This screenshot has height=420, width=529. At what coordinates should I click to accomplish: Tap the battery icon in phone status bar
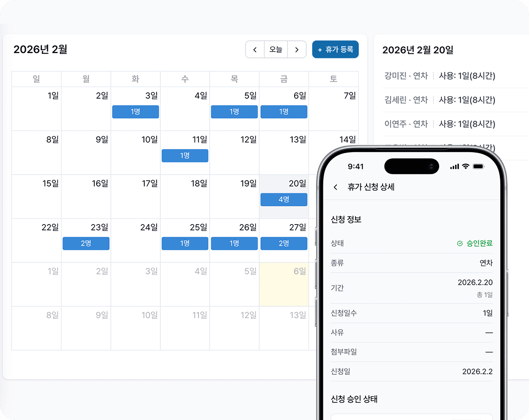point(478,166)
